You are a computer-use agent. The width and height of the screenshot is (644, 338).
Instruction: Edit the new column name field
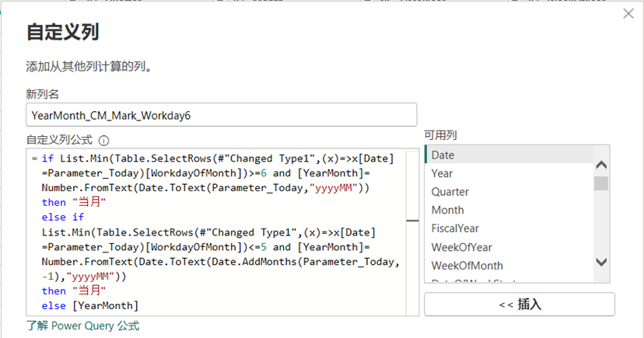[x=222, y=115]
